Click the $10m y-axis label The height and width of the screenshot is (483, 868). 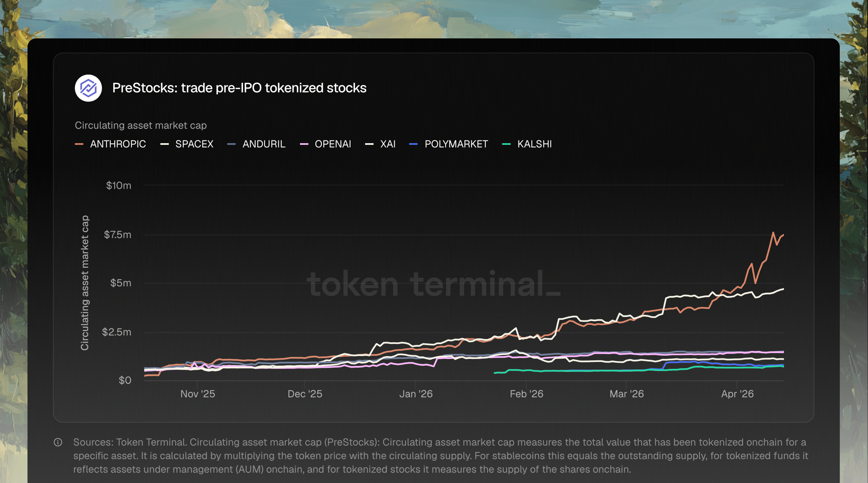click(119, 186)
